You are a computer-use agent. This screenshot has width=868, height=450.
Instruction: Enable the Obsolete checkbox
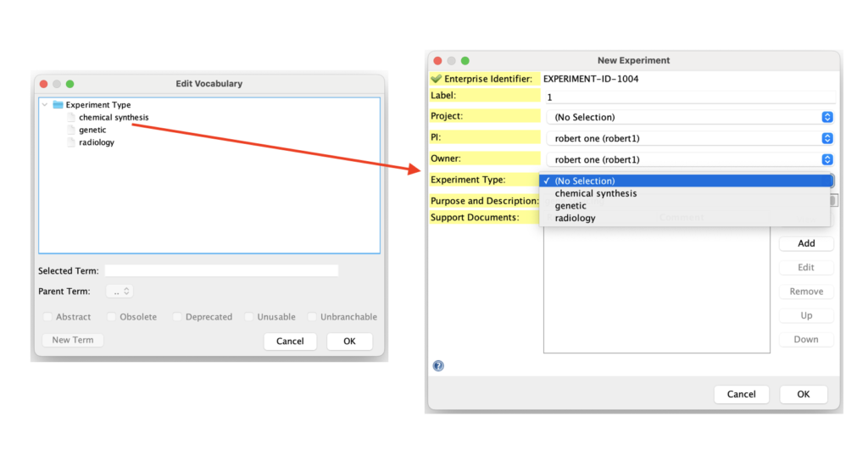[x=112, y=317]
